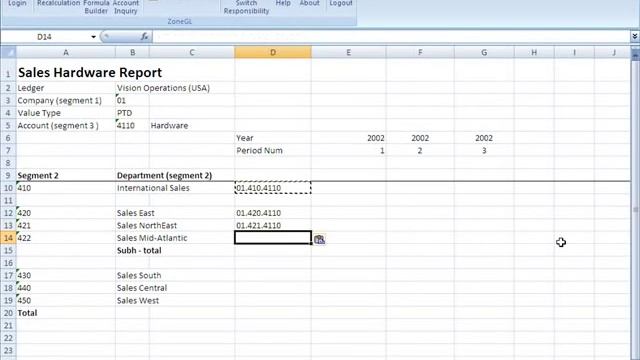Open the Formula Builder
The image size is (640, 360).
click(x=96, y=7)
